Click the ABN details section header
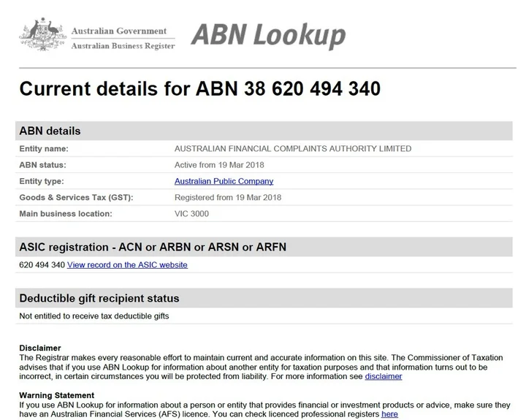This screenshot has width=526, height=420. tap(264, 131)
